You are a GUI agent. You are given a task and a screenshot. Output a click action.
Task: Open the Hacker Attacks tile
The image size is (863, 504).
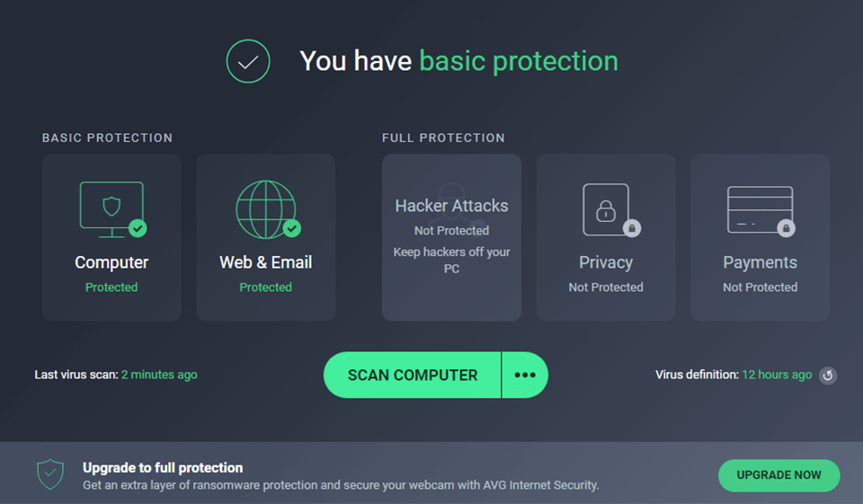451,237
